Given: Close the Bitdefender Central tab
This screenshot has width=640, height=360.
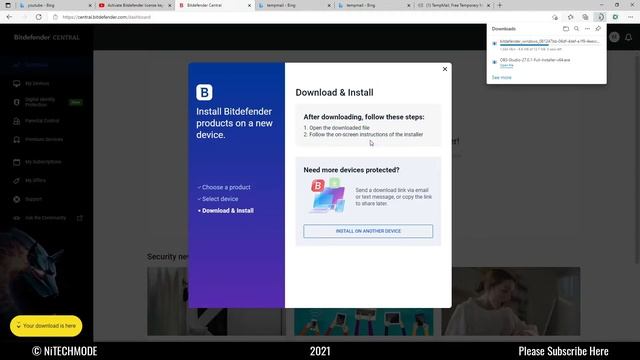Looking at the screenshot, I should 249,6.
